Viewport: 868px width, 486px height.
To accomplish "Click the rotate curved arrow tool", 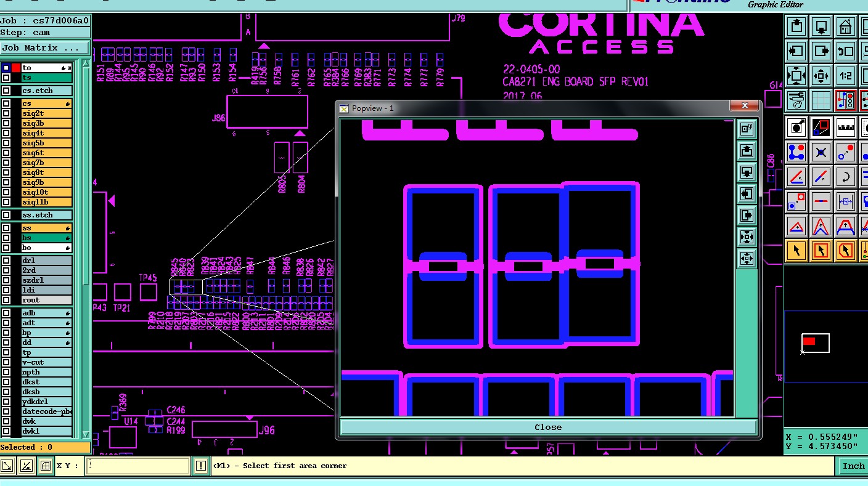I will pyautogui.click(x=846, y=177).
